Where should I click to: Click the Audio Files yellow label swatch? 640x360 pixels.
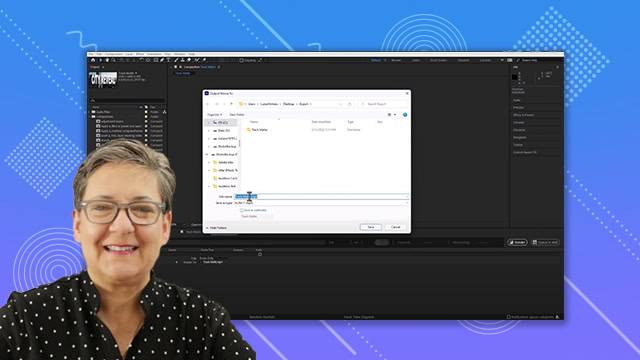pos(146,112)
